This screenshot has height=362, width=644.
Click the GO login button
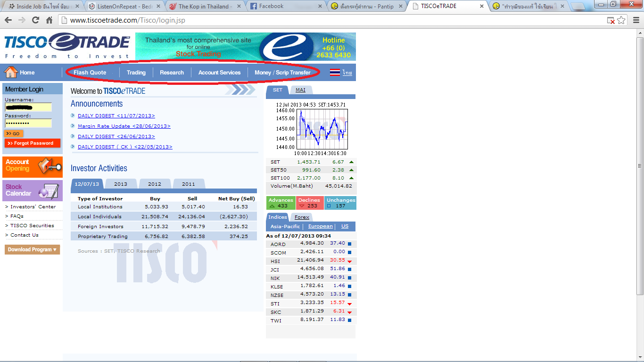[x=14, y=134]
